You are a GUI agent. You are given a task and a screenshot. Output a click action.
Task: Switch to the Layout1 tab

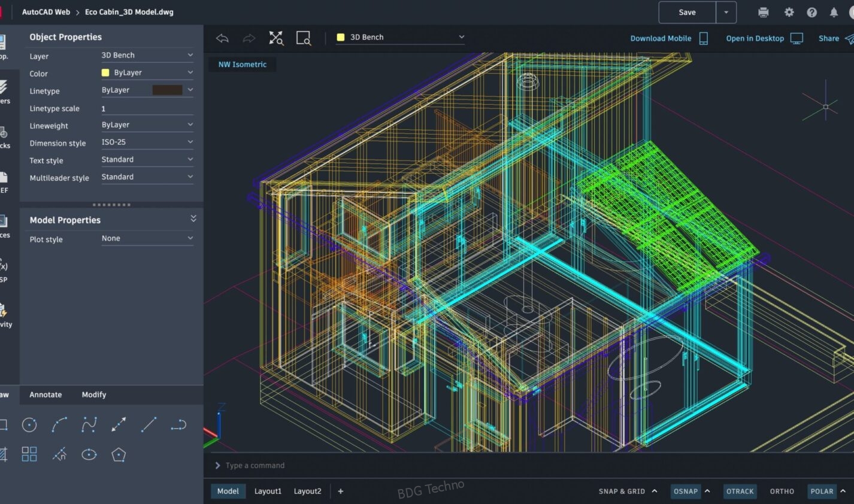point(268,491)
